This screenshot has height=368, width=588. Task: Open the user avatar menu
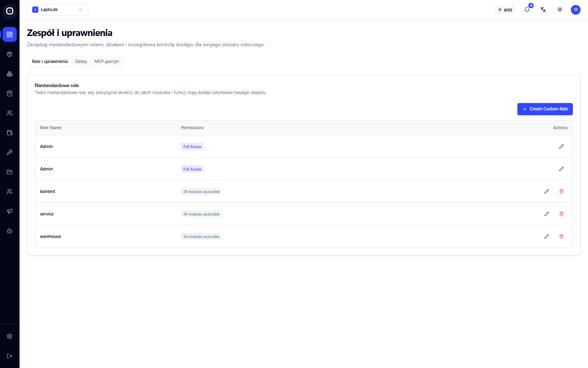click(576, 9)
